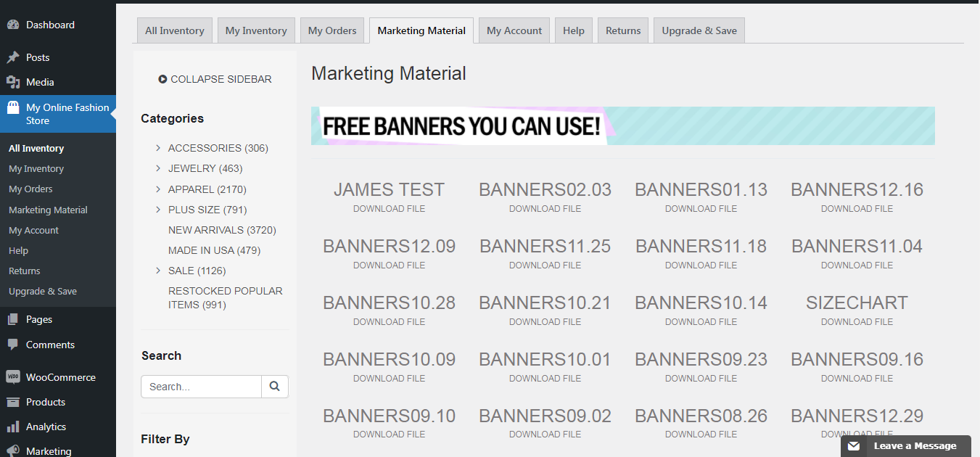Switch to the My Inventory tab
This screenshot has width=980, height=457.
coord(256,30)
